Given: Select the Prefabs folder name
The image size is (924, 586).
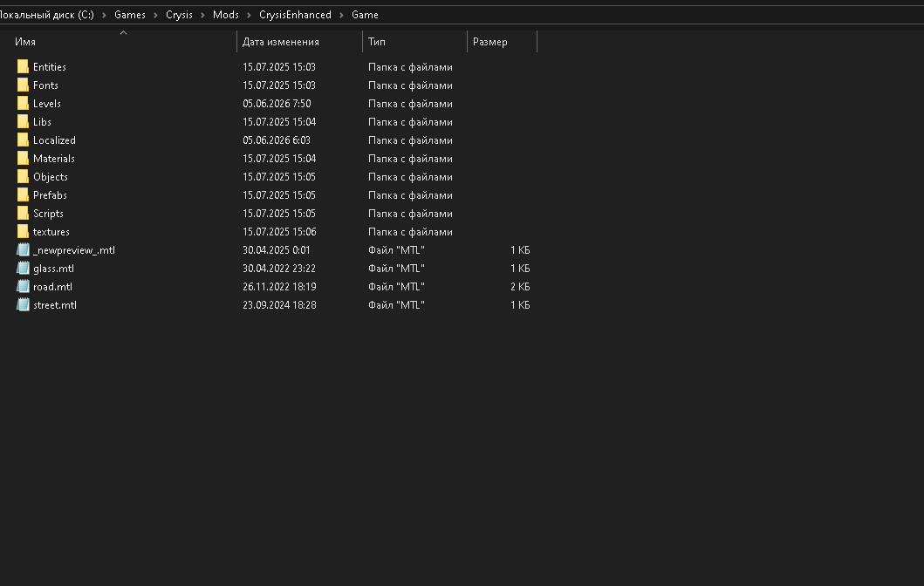Looking at the screenshot, I should click(50, 195).
